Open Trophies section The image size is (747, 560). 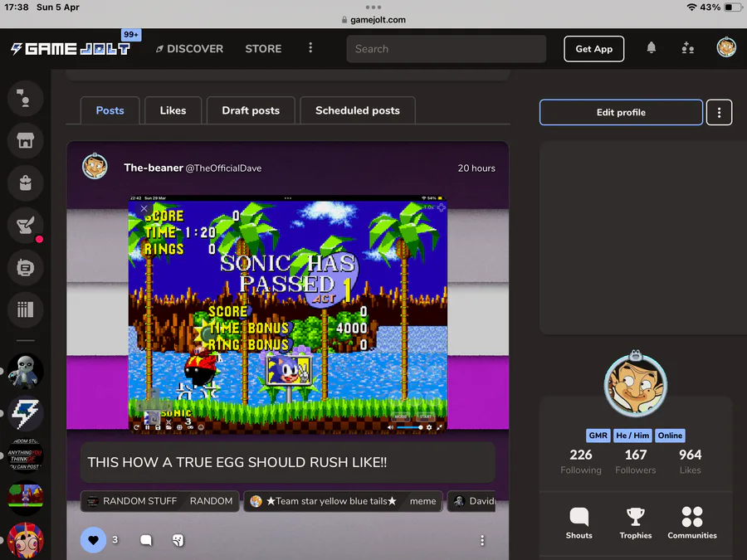tap(636, 523)
